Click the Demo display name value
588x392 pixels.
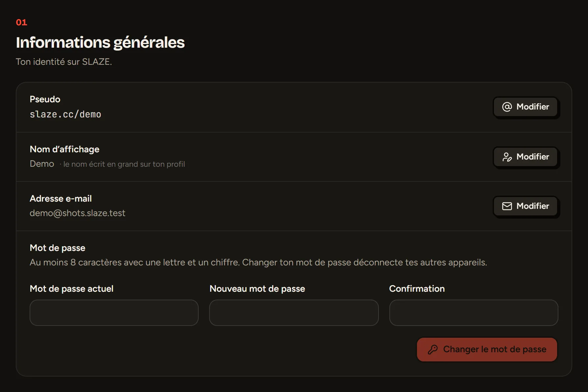pos(42,164)
